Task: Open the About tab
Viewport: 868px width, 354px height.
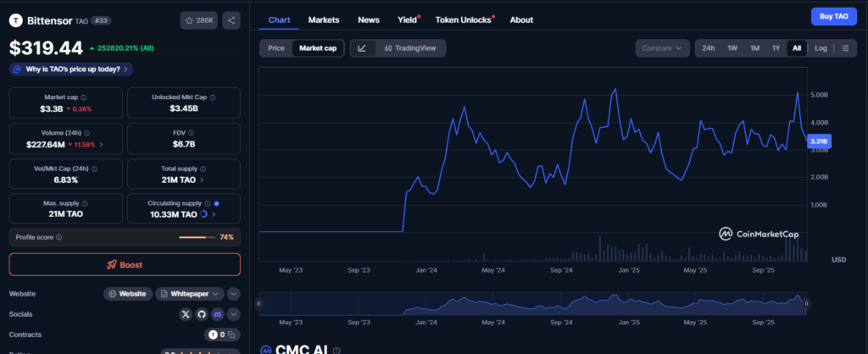Action: click(x=521, y=19)
